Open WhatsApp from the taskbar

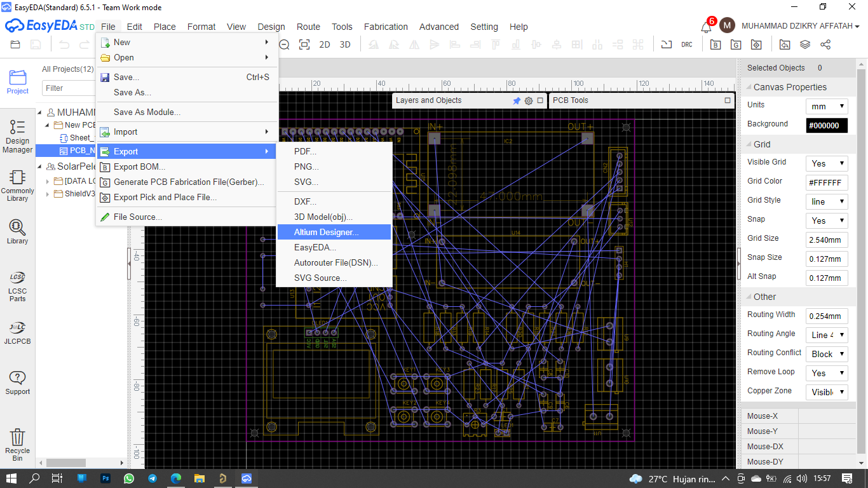tap(129, 478)
